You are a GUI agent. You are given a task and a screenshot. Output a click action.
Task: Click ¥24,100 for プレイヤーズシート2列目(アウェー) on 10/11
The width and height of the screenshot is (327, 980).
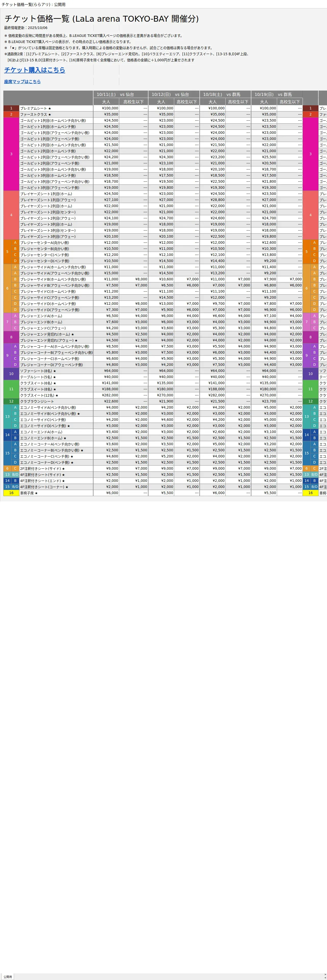(106, 218)
